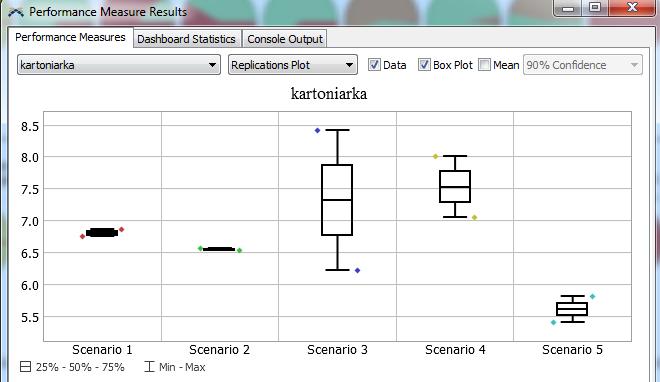The height and width of the screenshot is (382, 660).
Task: Click the cyan minimum point in Scenario 5
Action: click(x=554, y=322)
